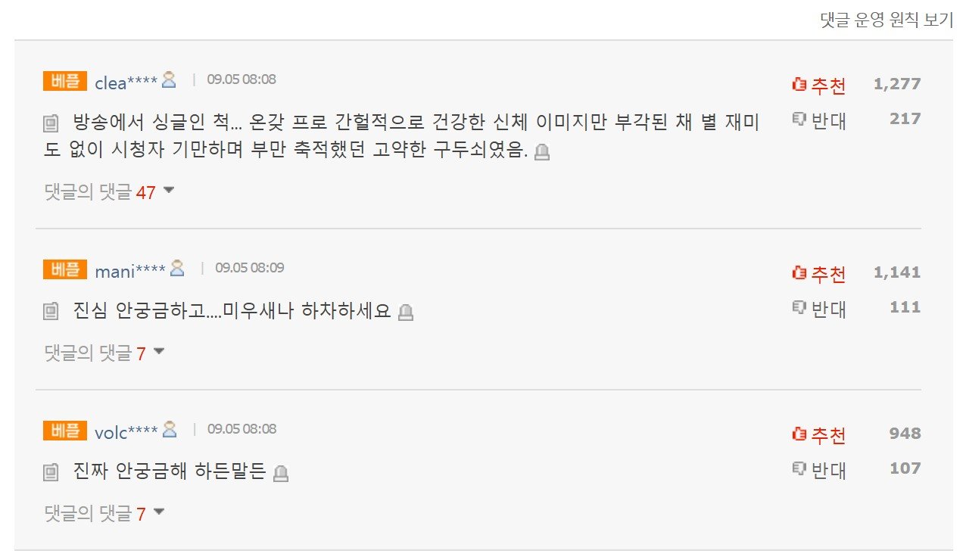Expand the 7 replies under the volc**** comment
Screen dimensions: 966x560
pos(104,514)
